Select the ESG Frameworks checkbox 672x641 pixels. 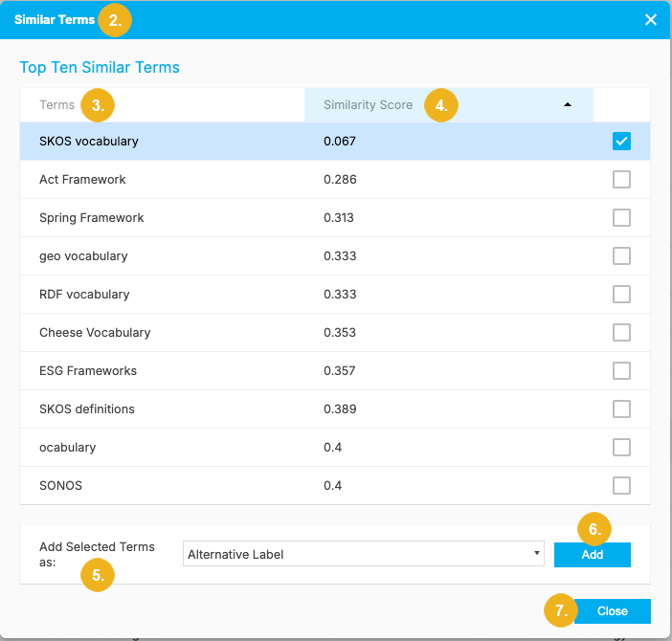(x=621, y=371)
